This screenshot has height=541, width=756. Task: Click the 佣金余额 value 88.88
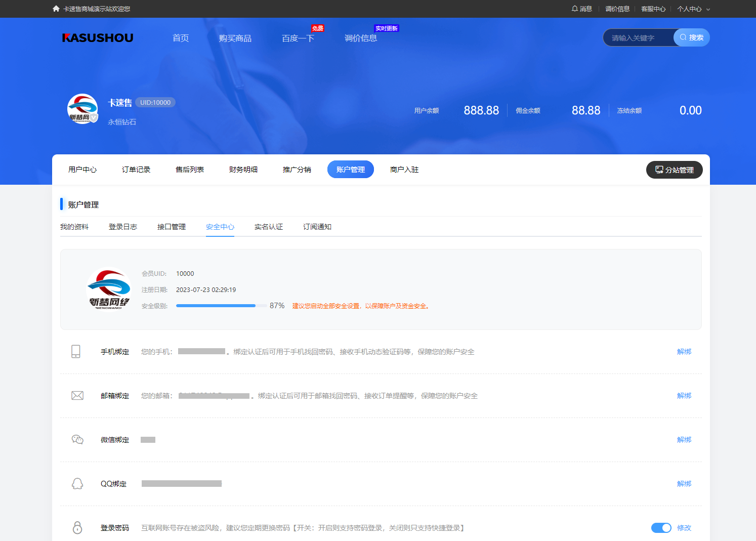coord(586,110)
